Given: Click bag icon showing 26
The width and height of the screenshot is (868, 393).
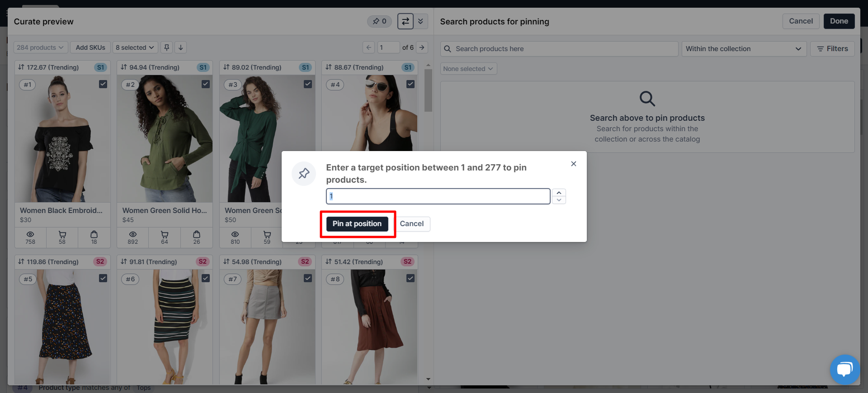Looking at the screenshot, I should tap(197, 234).
